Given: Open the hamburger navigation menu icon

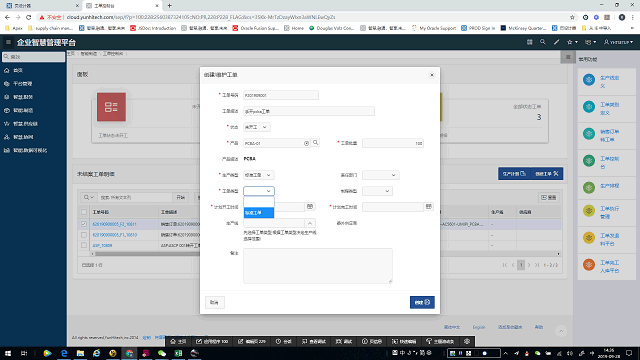Looking at the screenshot, I should tap(8, 42).
